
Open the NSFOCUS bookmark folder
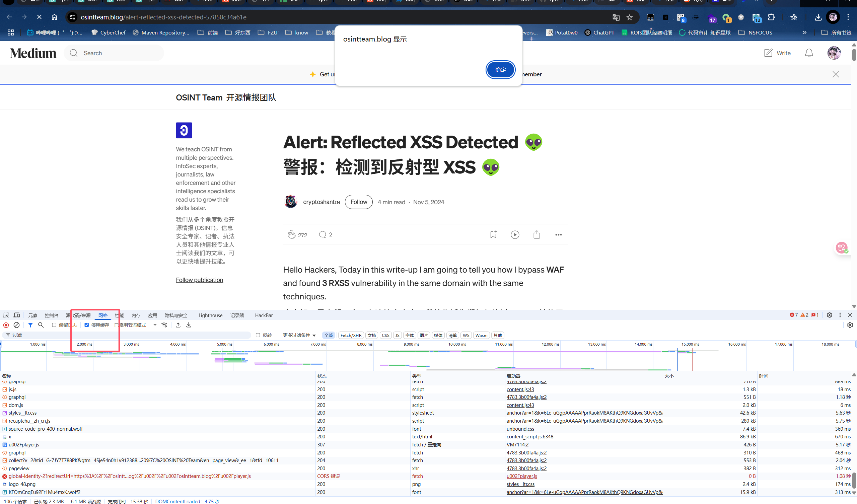coord(755,32)
